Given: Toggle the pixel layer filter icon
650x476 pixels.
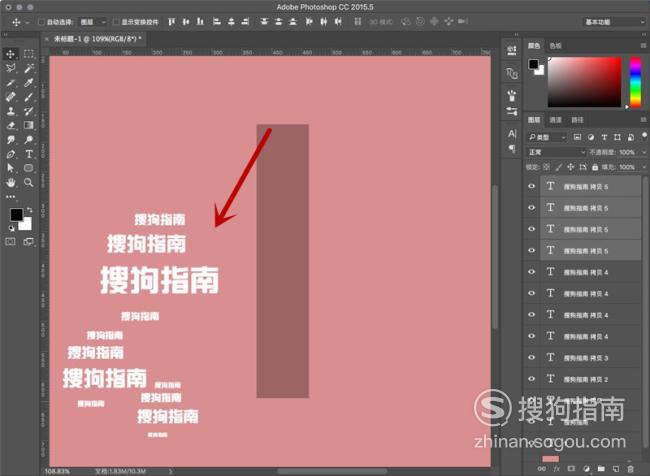Looking at the screenshot, I should tap(577, 137).
